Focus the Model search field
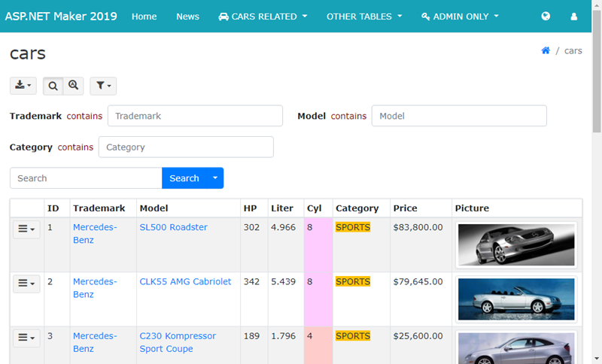Viewport: 602px width, 364px height. [x=459, y=116]
